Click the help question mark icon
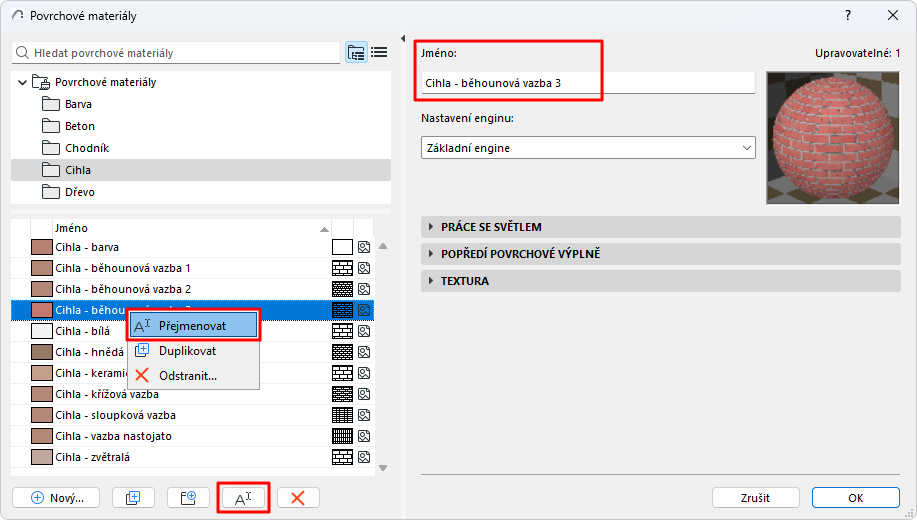 tap(848, 15)
